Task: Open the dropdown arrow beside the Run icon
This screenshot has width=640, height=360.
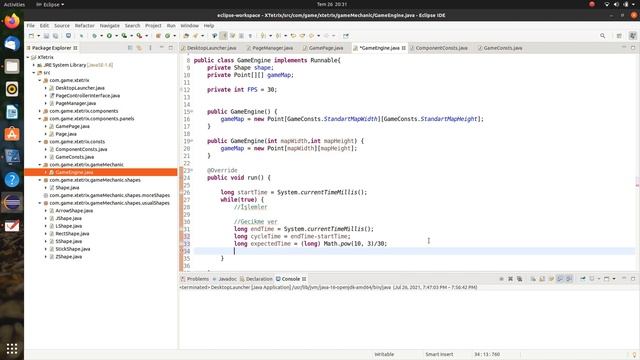Action: 116,36
